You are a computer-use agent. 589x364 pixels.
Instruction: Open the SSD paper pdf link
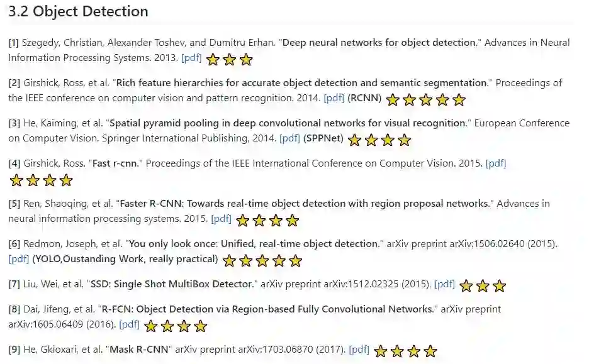click(x=444, y=284)
